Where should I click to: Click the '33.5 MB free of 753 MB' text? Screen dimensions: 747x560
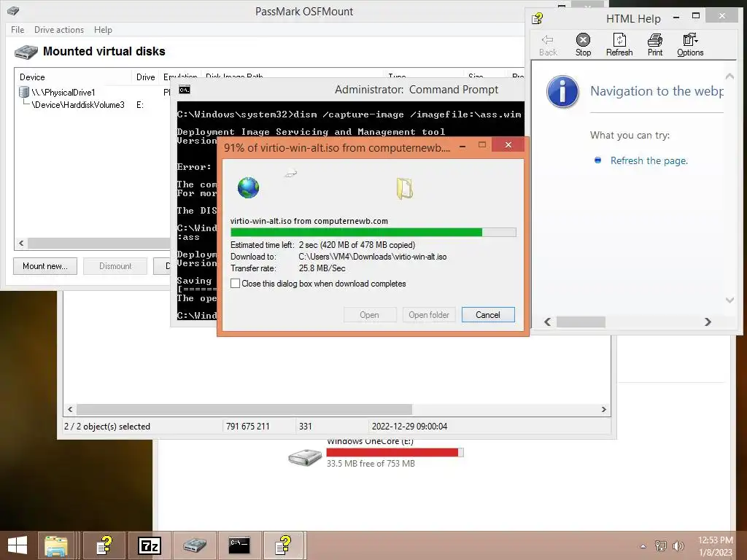pos(371,463)
